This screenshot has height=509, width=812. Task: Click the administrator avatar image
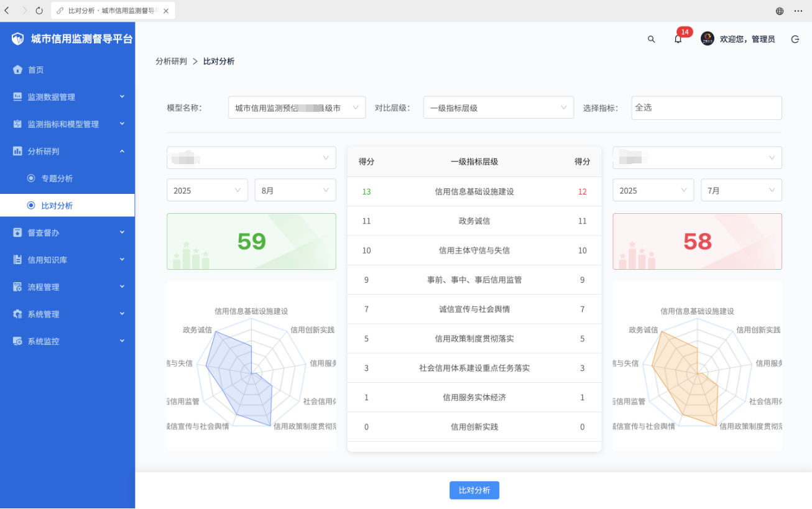(708, 39)
